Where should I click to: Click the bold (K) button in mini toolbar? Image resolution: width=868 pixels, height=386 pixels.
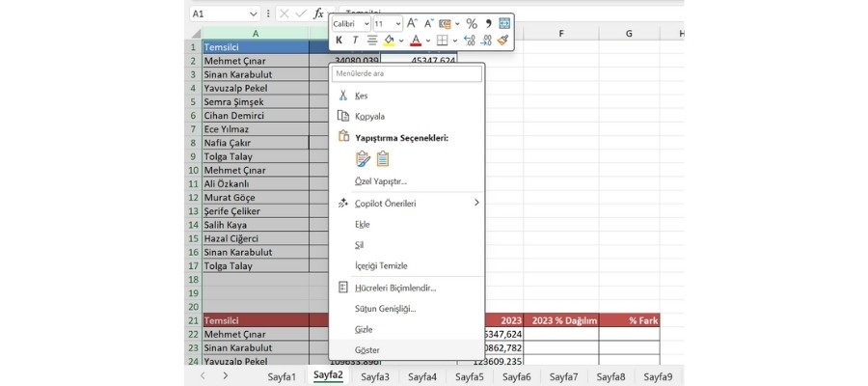(339, 41)
